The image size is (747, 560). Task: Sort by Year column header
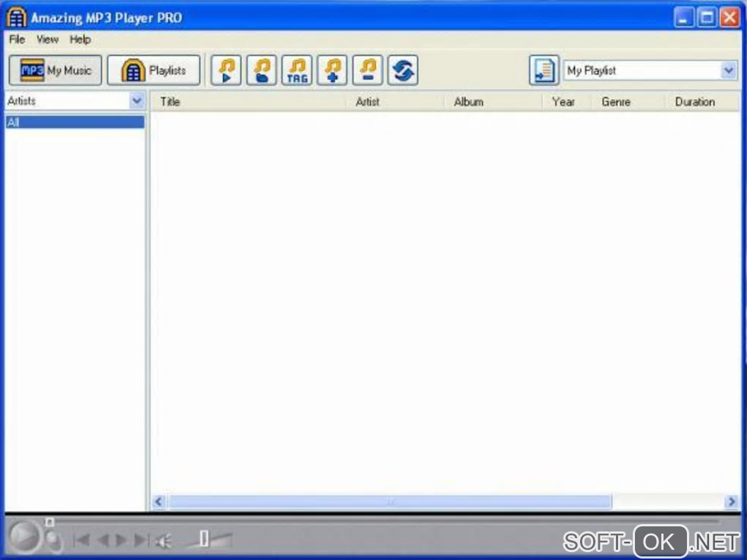pyautogui.click(x=568, y=102)
